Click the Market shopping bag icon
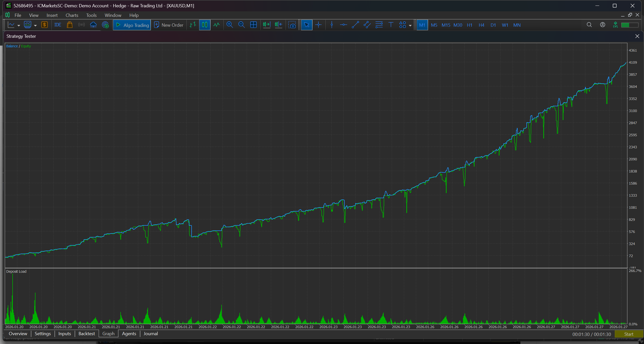644x344 pixels. 70,25
